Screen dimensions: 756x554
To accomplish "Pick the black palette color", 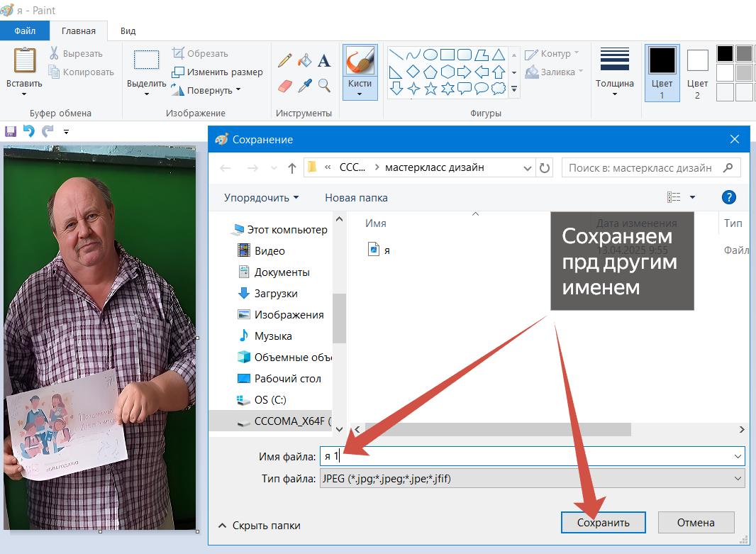I will point(725,53).
